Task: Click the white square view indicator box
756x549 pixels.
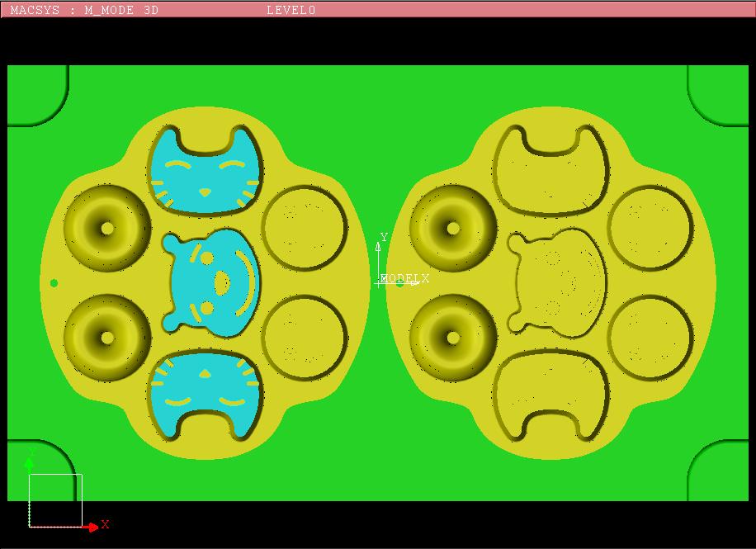Action: click(x=55, y=500)
